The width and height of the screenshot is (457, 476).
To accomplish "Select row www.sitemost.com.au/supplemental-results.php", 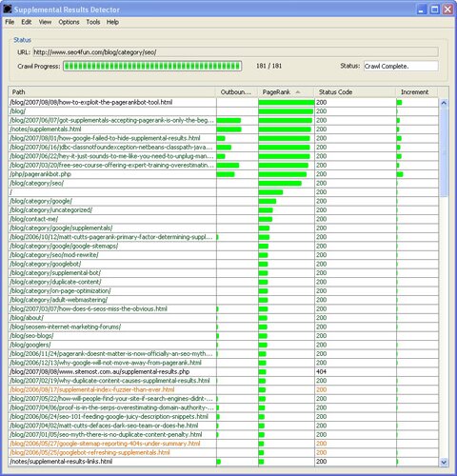I will click(224, 371).
